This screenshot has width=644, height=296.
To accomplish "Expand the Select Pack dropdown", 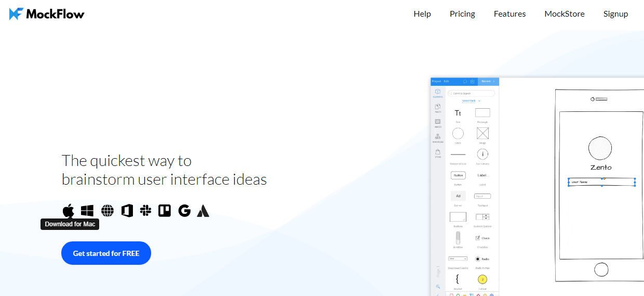I will coord(471,101).
